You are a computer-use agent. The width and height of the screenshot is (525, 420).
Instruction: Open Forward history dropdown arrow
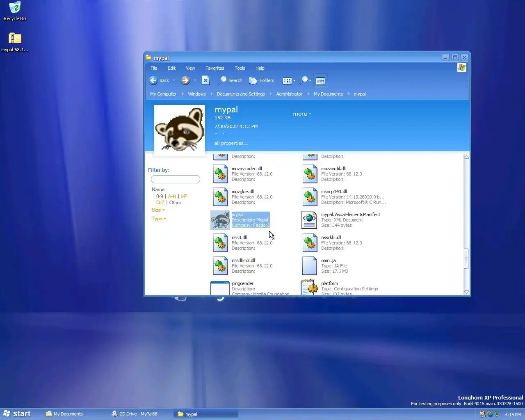tap(195, 80)
